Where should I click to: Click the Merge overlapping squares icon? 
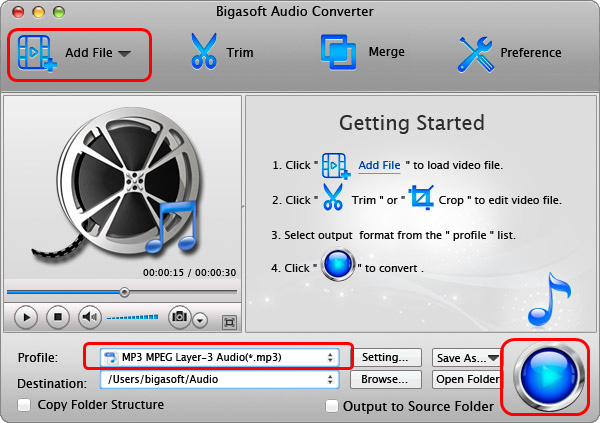338,52
